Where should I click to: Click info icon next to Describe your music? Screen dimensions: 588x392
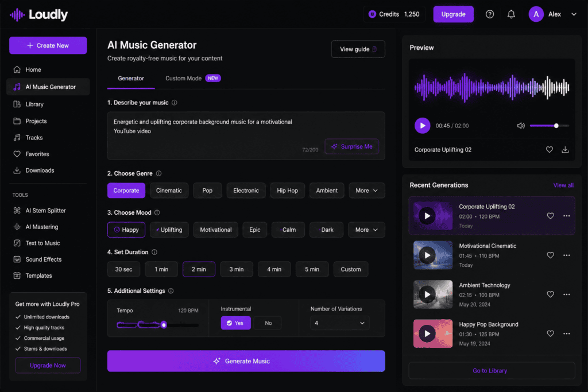point(175,103)
